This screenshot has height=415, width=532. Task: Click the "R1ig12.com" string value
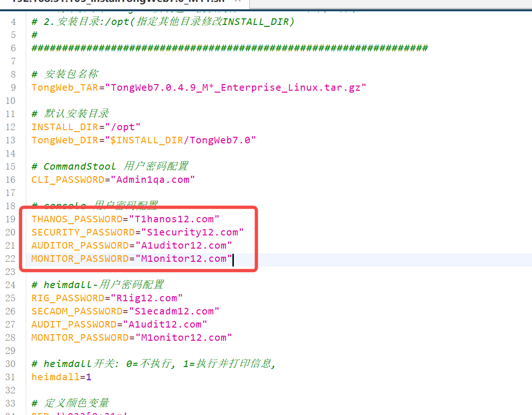click(x=147, y=298)
